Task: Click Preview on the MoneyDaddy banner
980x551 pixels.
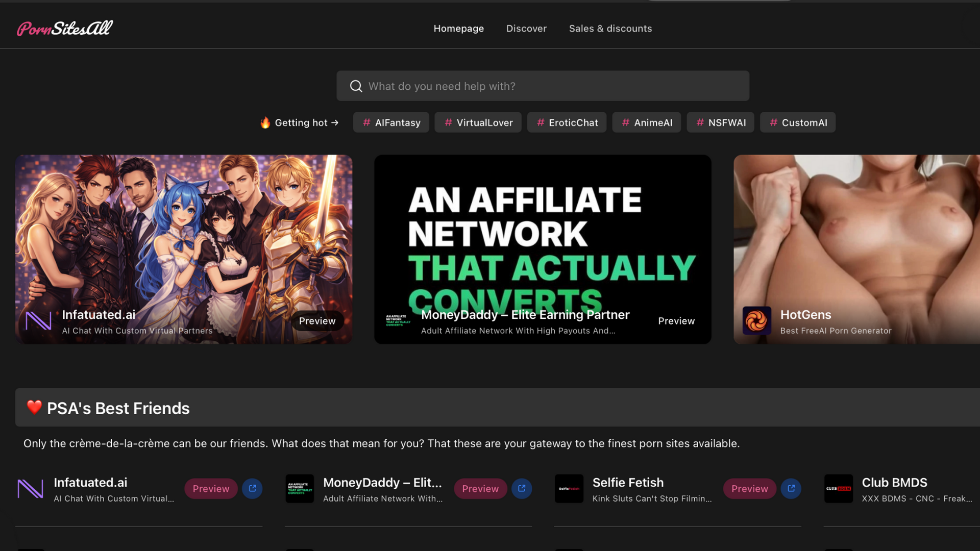Action: click(x=676, y=321)
